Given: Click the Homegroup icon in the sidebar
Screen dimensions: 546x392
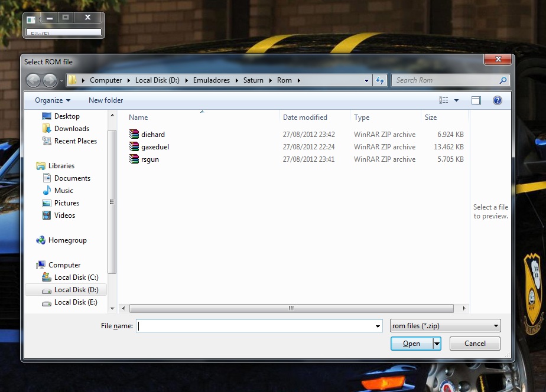Looking at the screenshot, I should point(40,240).
